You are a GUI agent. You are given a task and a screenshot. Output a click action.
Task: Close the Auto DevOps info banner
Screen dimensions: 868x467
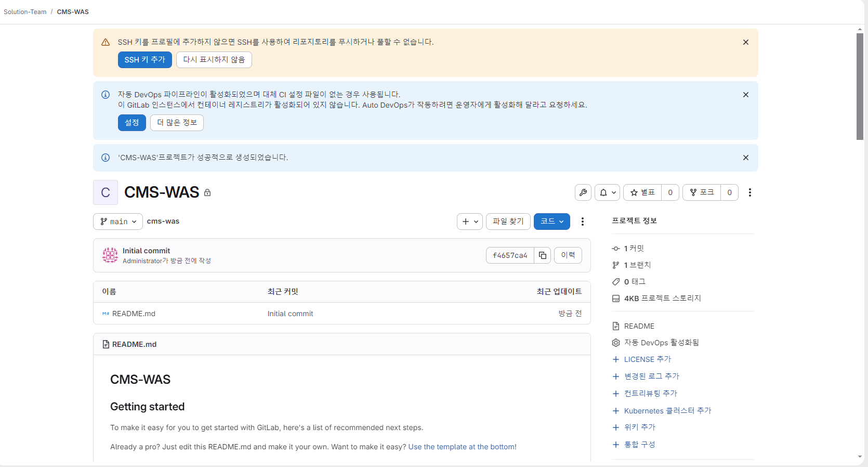(x=745, y=95)
